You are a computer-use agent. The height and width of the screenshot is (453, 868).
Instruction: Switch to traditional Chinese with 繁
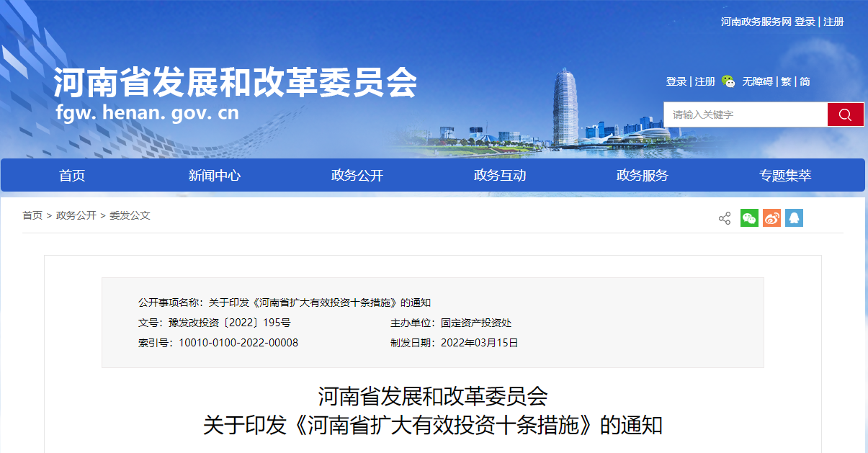click(x=786, y=81)
